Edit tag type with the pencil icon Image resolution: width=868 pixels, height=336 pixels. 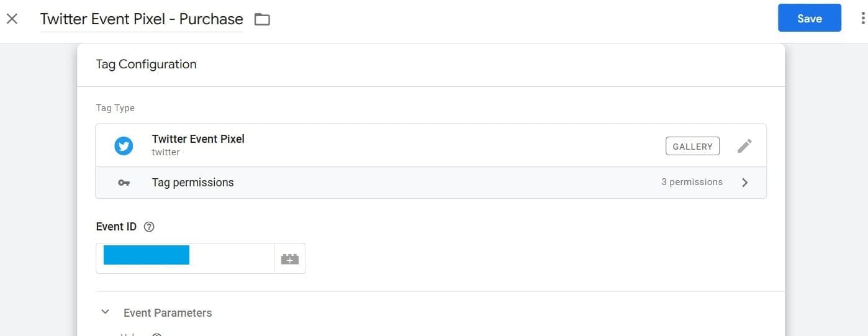744,146
